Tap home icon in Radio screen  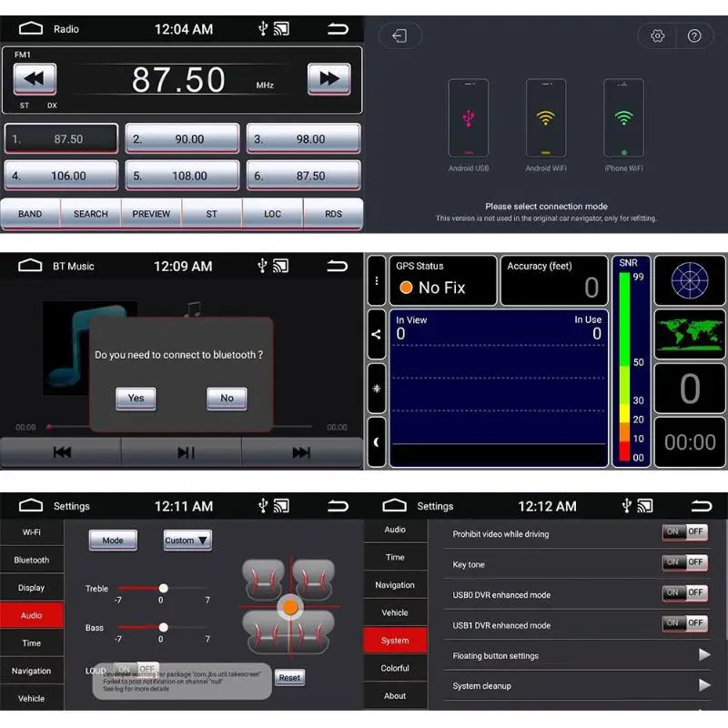coord(31,29)
